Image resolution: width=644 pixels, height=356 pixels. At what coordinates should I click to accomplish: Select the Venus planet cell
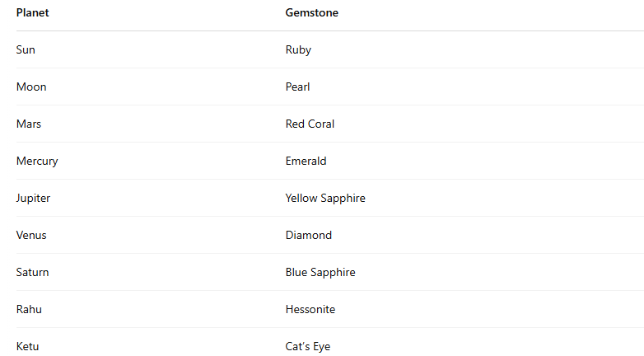pos(31,236)
